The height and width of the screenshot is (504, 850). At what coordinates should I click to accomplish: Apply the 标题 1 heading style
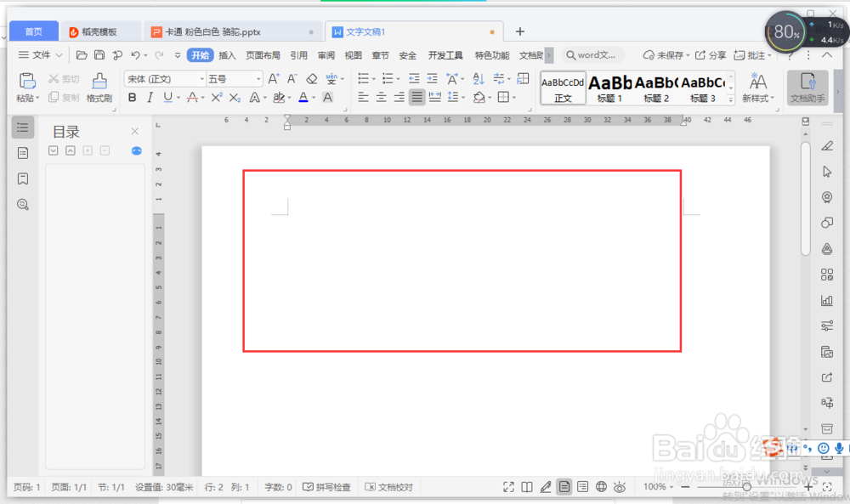point(609,88)
